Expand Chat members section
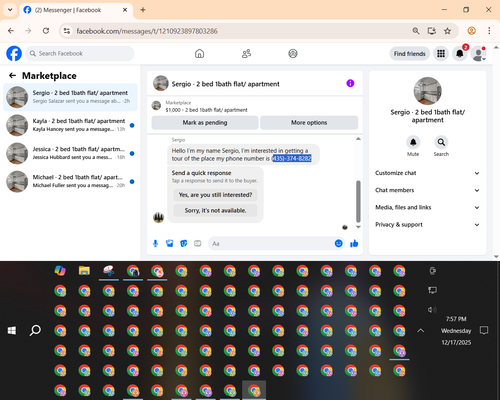Viewport: 500px width, 400px height. 427,190
